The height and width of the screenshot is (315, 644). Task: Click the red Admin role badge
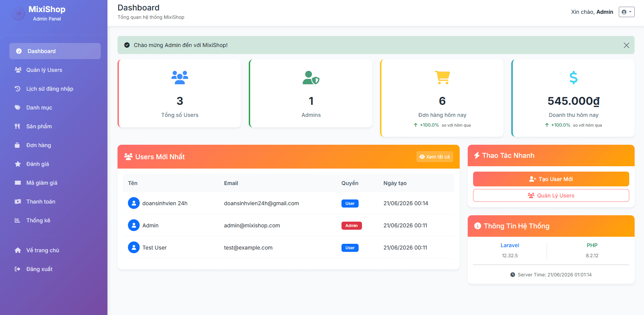click(352, 226)
